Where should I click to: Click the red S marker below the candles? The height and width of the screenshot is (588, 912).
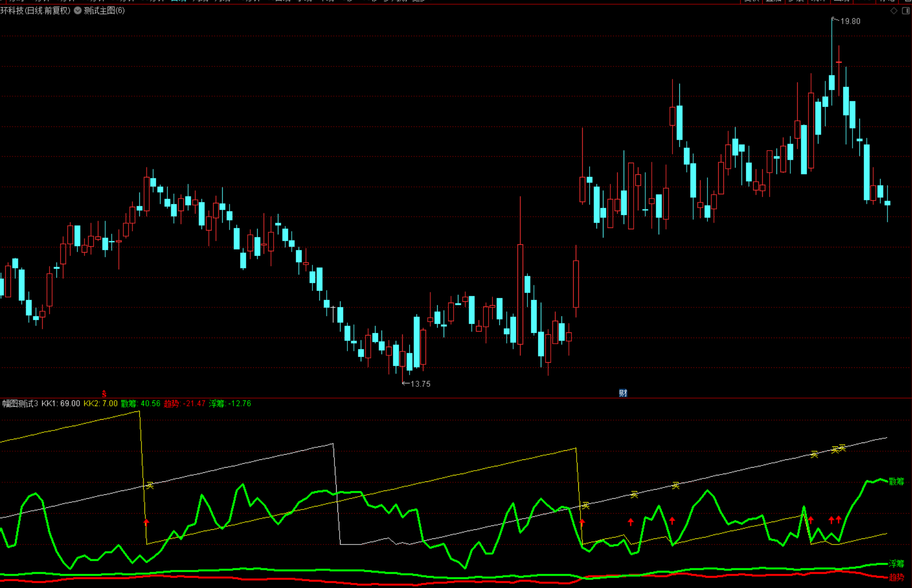pos(104,394)
